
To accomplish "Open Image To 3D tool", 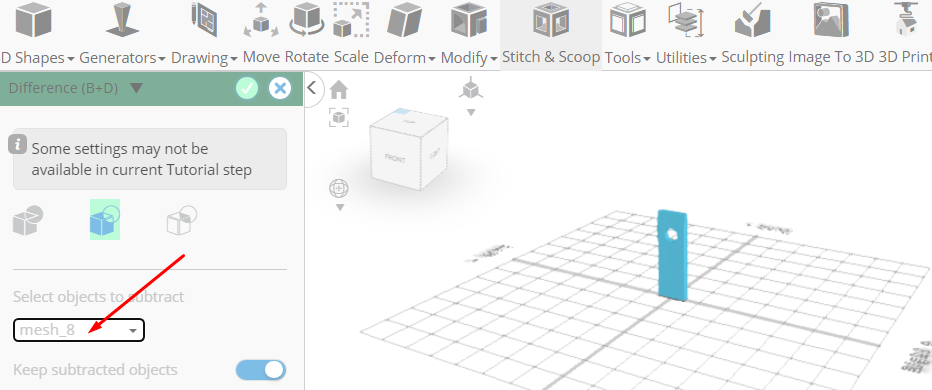I will [x=832, y=34].
